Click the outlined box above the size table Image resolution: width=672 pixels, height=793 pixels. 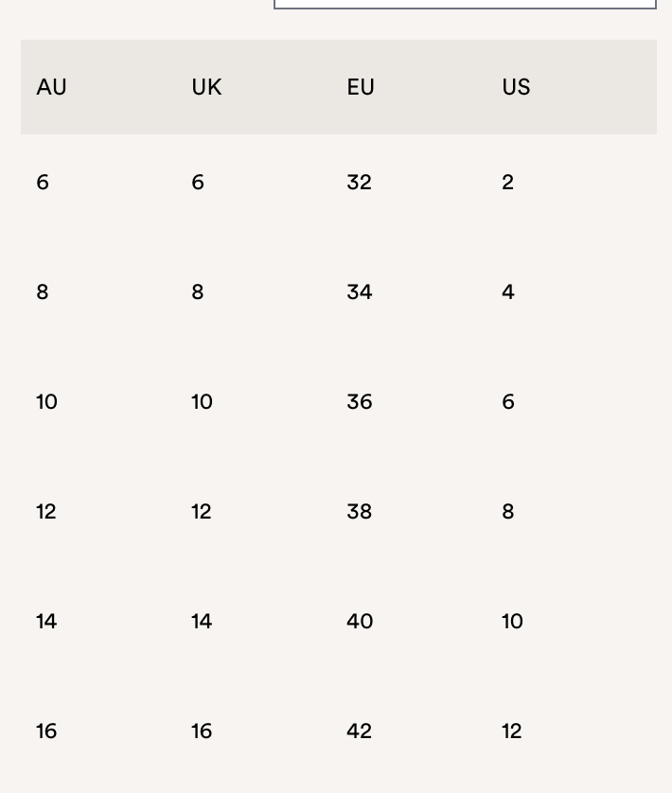click(x=465, y=4)
